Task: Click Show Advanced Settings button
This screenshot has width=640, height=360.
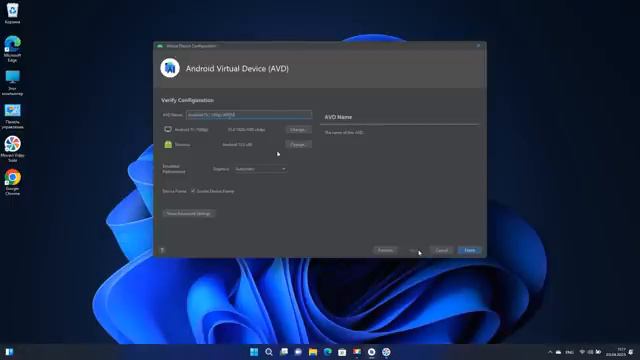Action: (x=189, y=213)
